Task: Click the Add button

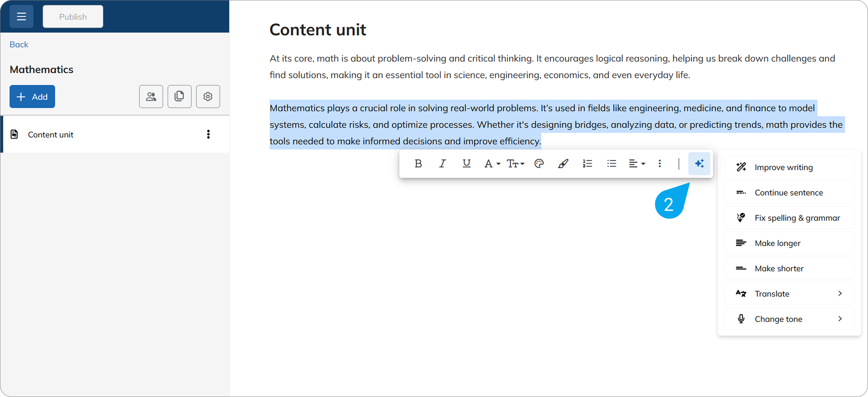Action: [32, 97]
